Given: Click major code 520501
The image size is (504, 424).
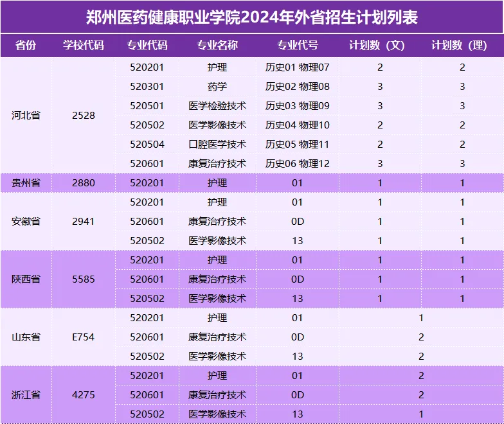Looking at the screenshot, I should pos(147,105).
